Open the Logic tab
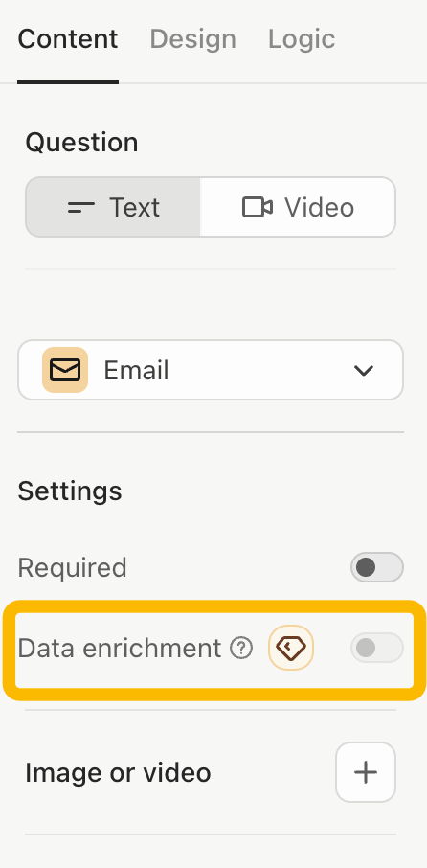This screenshot has width=427, height=868. (302, 39)
